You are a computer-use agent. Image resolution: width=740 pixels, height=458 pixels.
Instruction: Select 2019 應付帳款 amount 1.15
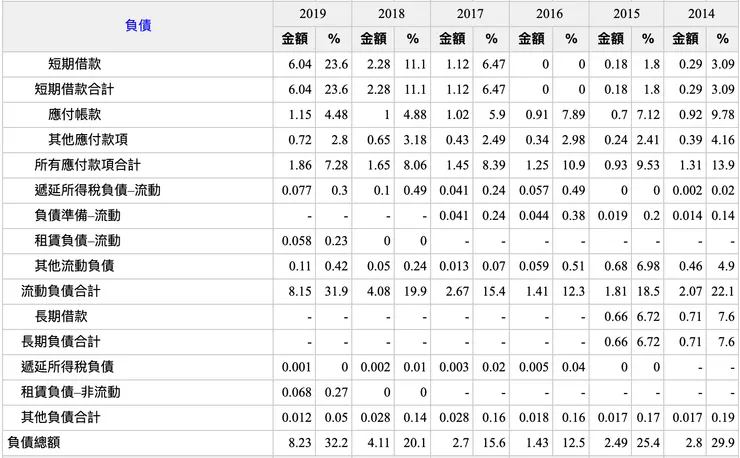300,114
